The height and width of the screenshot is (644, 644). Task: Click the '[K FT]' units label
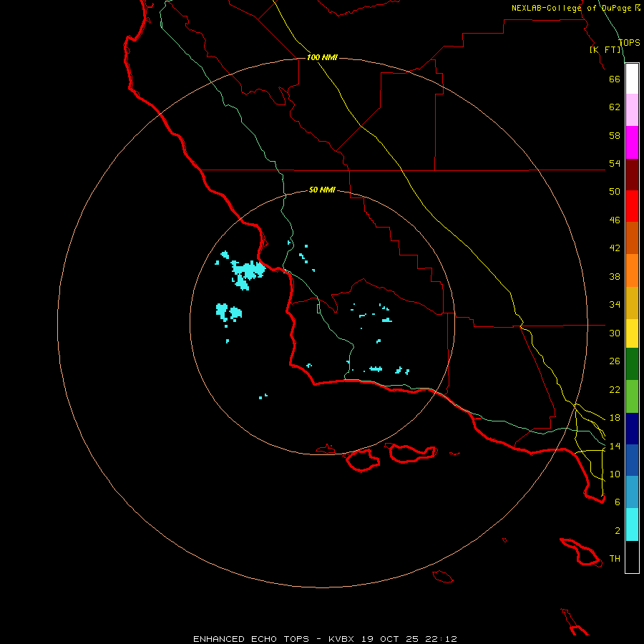coord(605,49)
